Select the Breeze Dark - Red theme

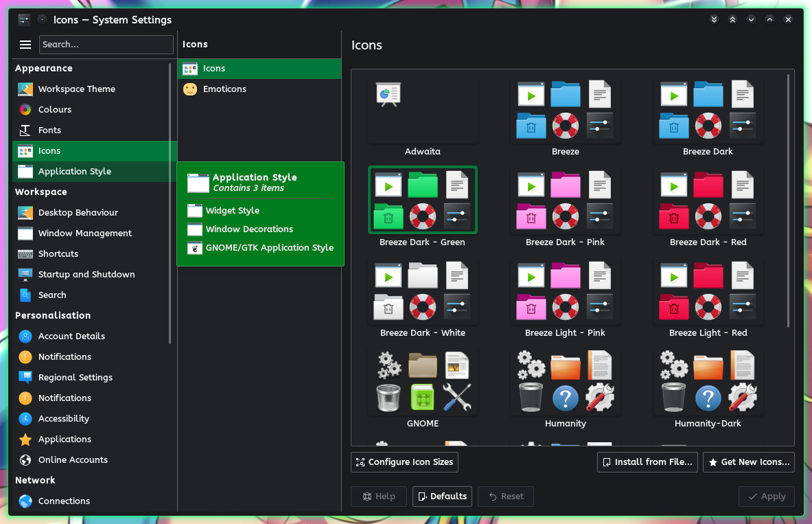pyautogui.click(x=708, y=207)
